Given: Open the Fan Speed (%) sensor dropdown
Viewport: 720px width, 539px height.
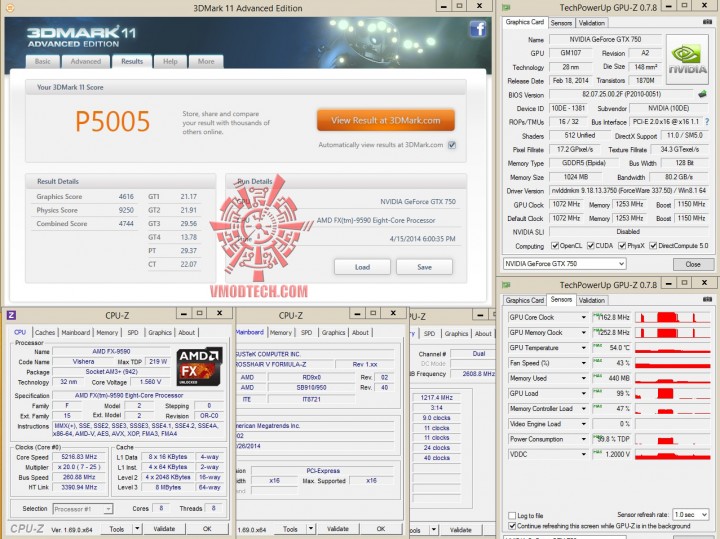Looking at the screenshot, I should point(584,363).
